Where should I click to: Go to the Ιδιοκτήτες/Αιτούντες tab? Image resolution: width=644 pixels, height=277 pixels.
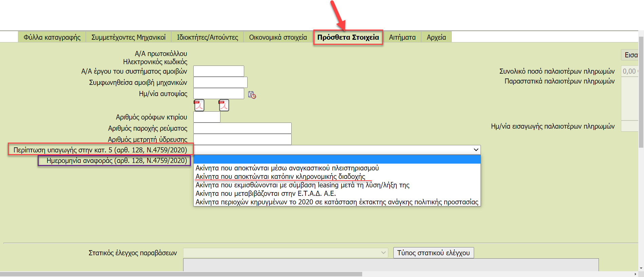click(x=208, y=37)
